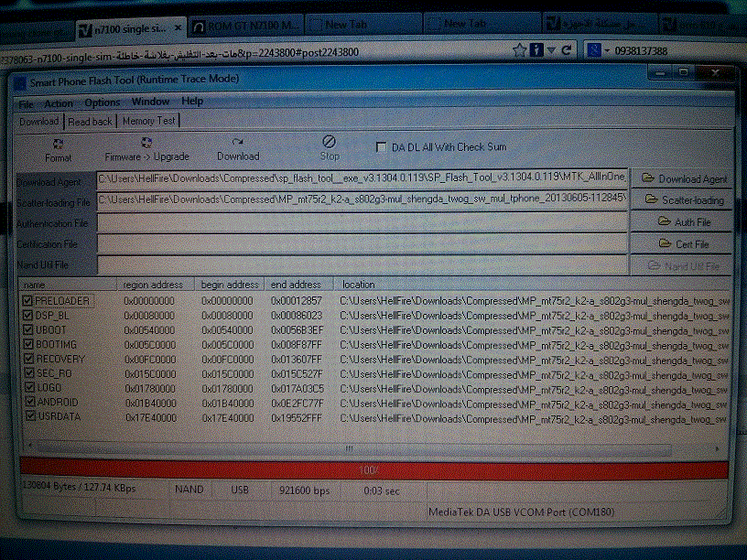
Task: Click the Authentication File field
Action: [363, 222]
